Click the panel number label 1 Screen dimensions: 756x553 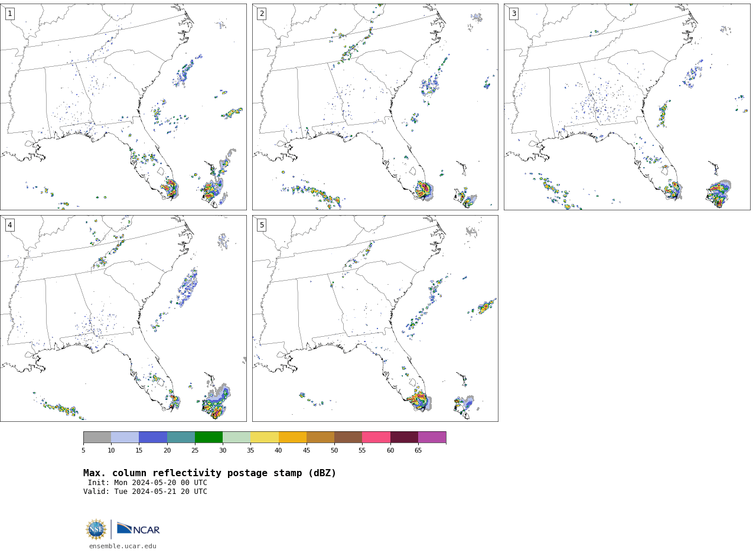point(9,14)
